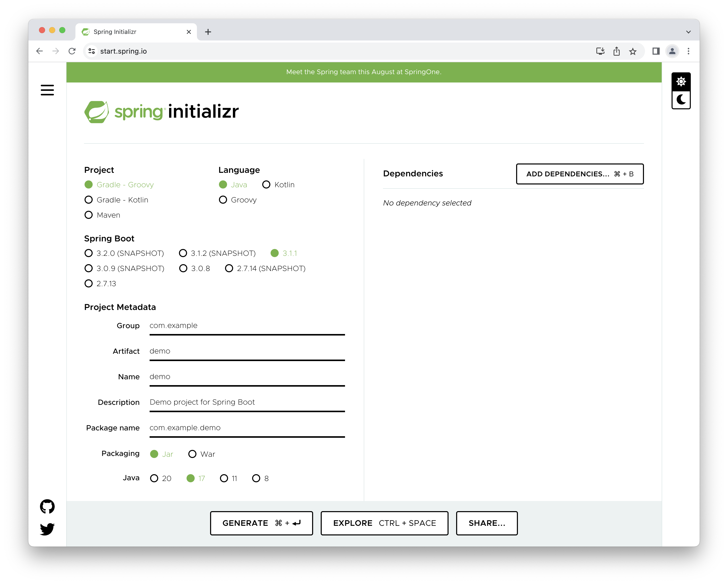Open the GitHub link icon

(x=47, y=506)
